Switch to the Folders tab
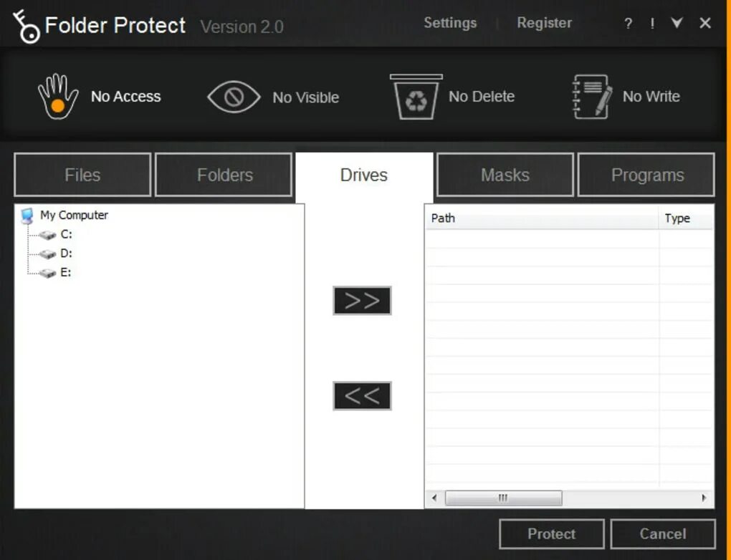The image size is (731, 560). (224, 175)
